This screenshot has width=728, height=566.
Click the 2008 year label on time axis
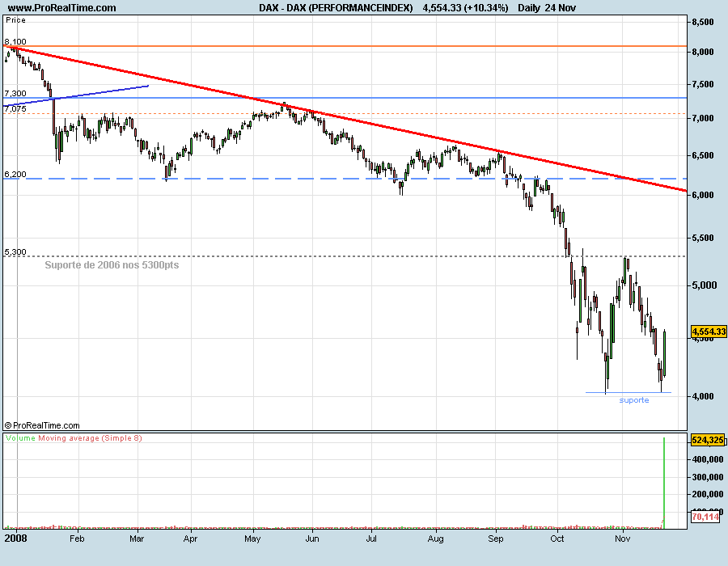point(15,539)
